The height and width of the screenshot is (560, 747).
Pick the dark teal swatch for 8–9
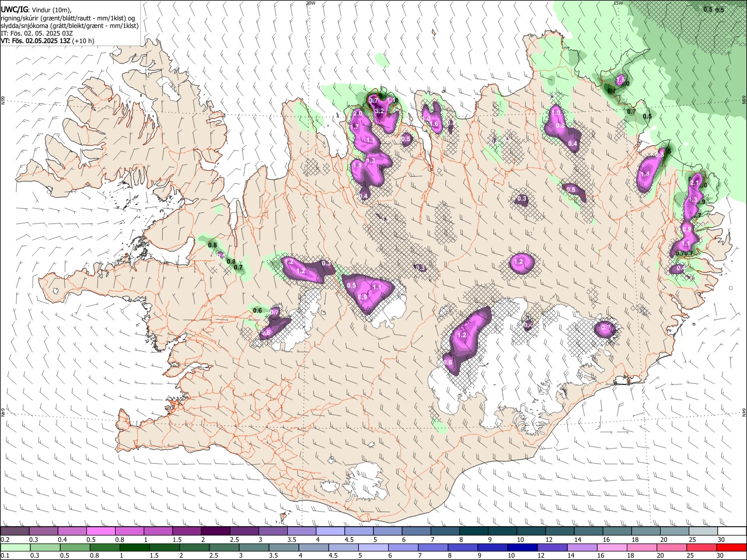pos(473,531)
